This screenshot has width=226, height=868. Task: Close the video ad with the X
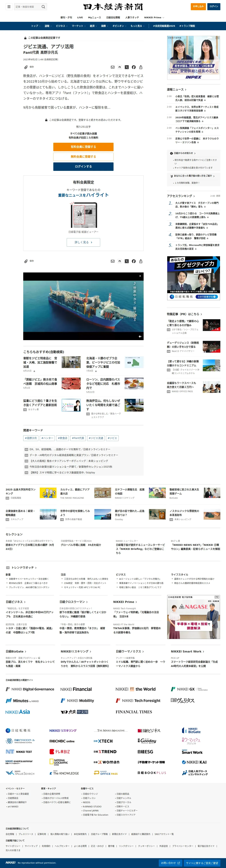(x=140, y=276)
